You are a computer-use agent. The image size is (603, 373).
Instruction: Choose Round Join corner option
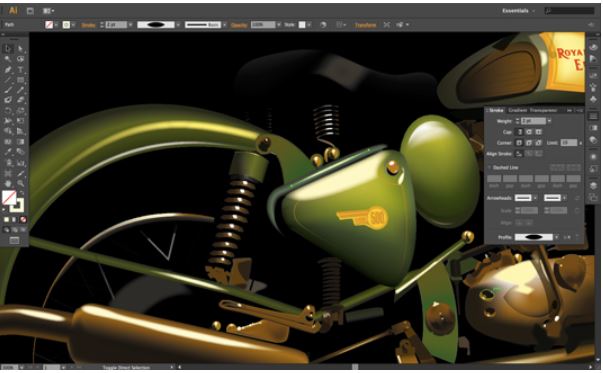click(529, 143)
